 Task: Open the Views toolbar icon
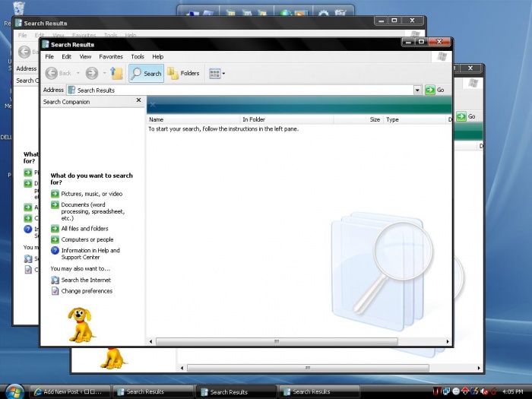(x=214, y=73)
